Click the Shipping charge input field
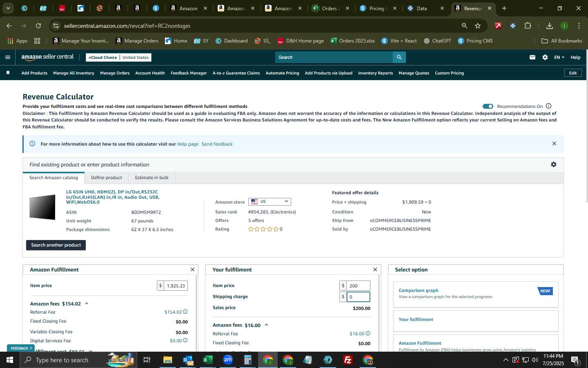 pyautogui.click(x=358, y=296)
